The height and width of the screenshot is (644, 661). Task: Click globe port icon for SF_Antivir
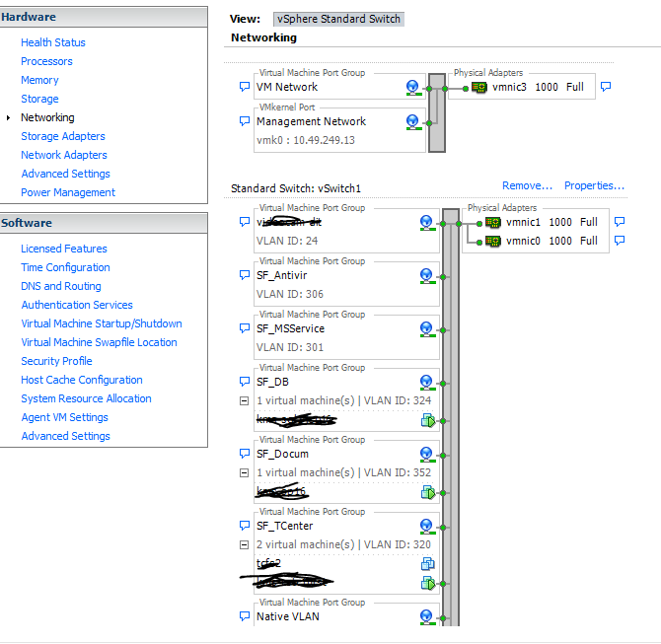click(x=427, y=276)
